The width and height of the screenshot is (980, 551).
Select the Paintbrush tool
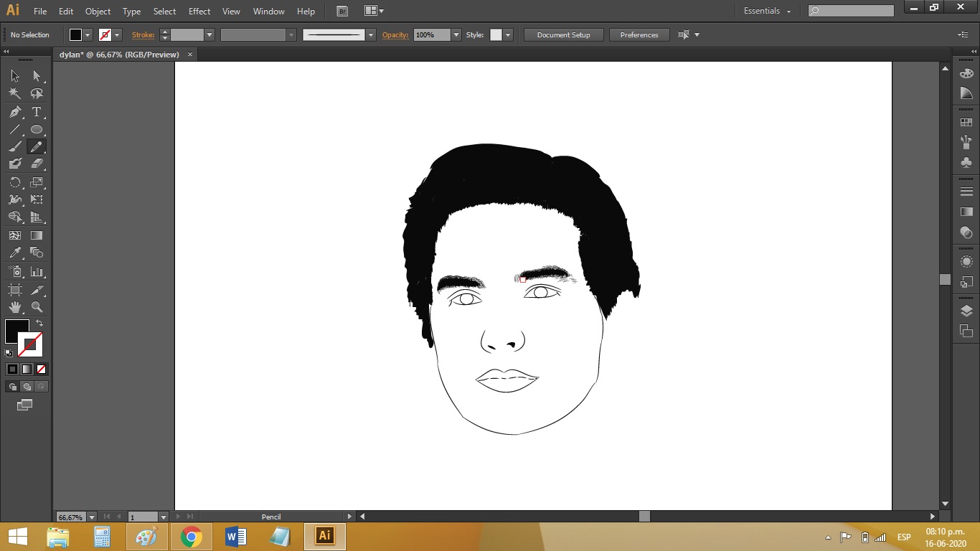point(15,146)
